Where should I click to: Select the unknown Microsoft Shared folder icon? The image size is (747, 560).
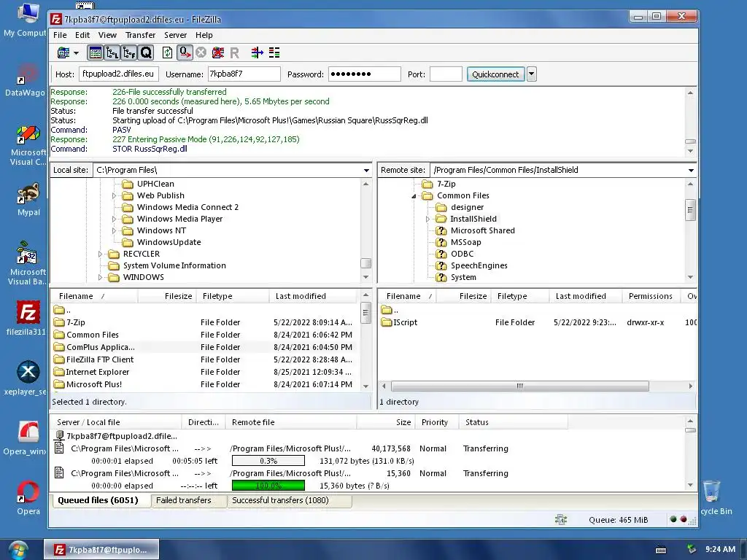[x=441, y=230]
